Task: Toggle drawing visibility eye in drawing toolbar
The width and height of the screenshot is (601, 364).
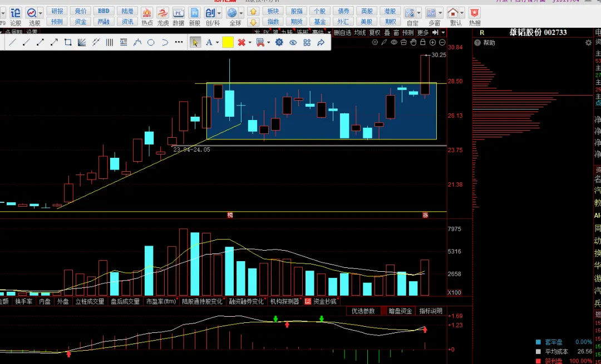Action: tap(293, 42)
